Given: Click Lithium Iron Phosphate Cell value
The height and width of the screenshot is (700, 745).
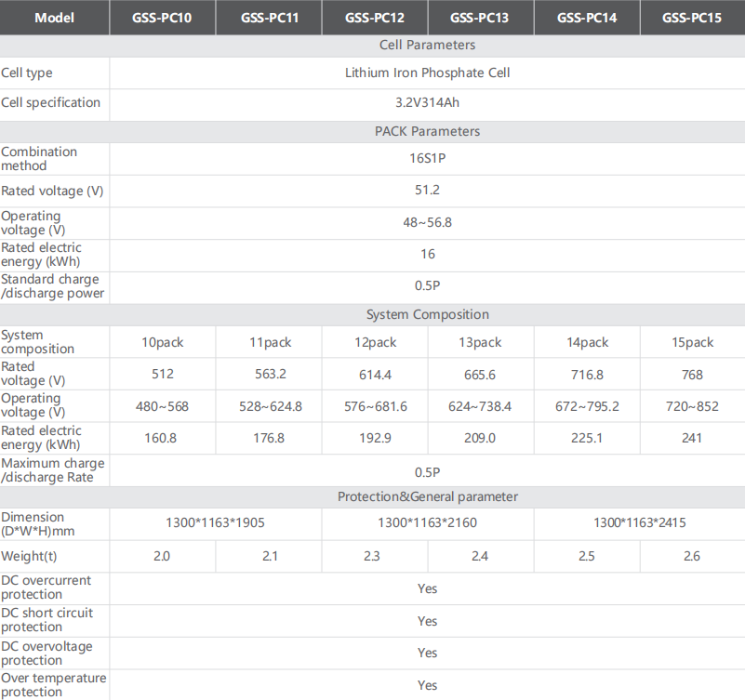Looking at the screenshot, I should pos(427,73).
